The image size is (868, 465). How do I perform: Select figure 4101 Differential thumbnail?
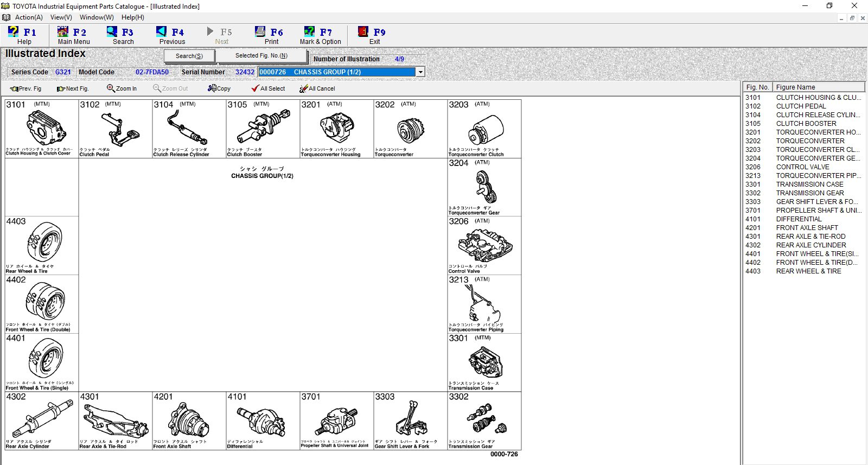coord(263,421)
